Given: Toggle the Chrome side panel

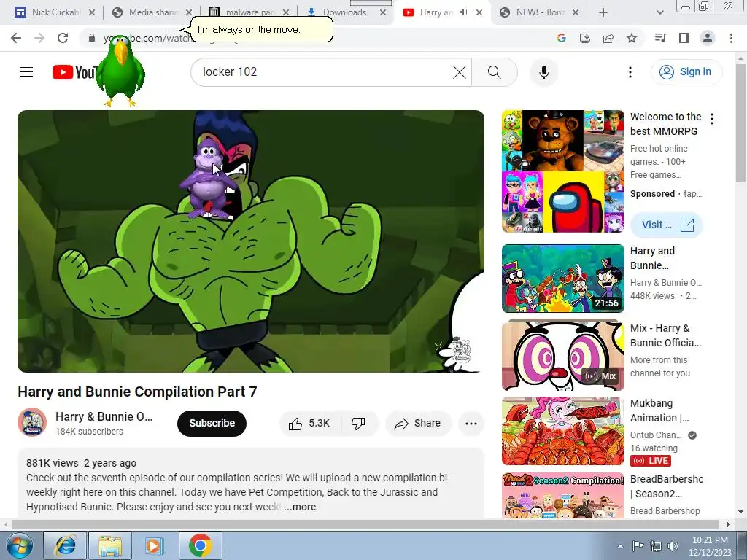Looking at the screenshot, I should (x=684, y=38).
